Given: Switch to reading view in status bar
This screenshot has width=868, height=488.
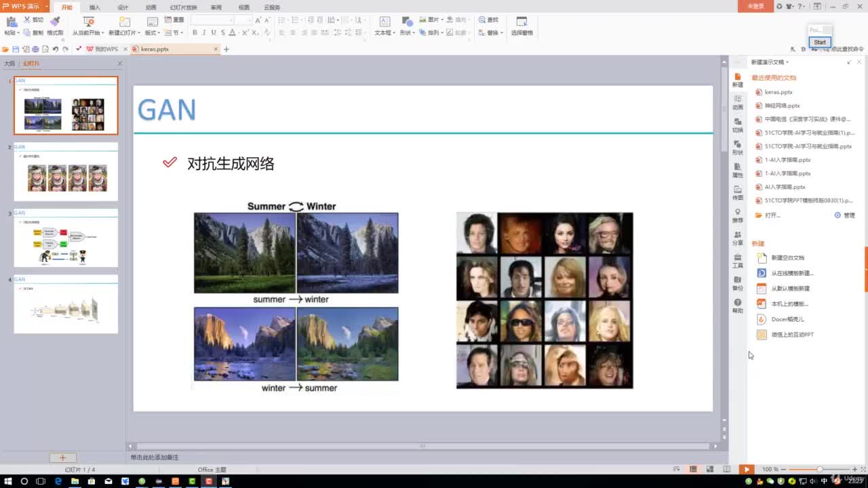Looking at the screenshot, I should 726,469.
